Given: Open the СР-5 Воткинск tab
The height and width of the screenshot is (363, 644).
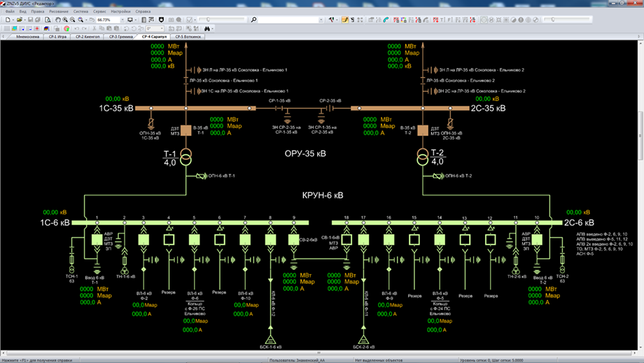Looking at the screenshot, I should 188,36.
